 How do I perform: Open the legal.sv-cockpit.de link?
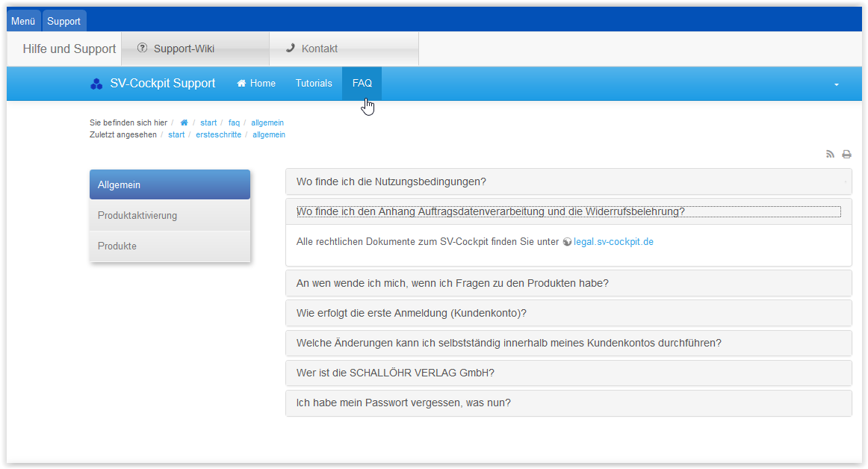point(613,242)
